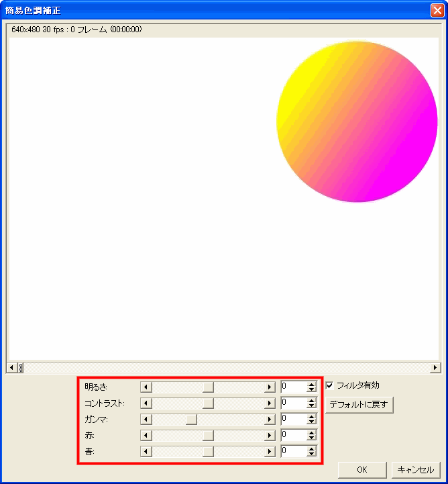This screenshot has height=484, width=448.
Task: Toggle the フィルタ有効 checkbox
Action: tap(329, 385)
